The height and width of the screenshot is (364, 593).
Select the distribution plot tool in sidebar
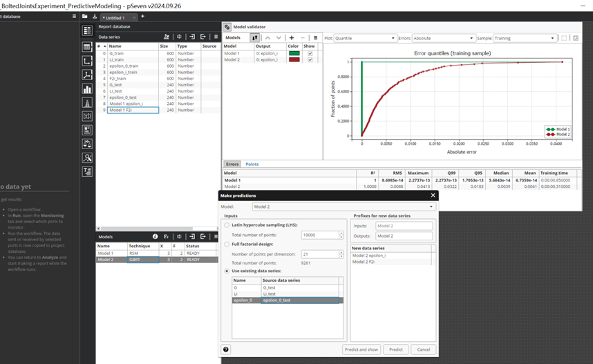87,102
